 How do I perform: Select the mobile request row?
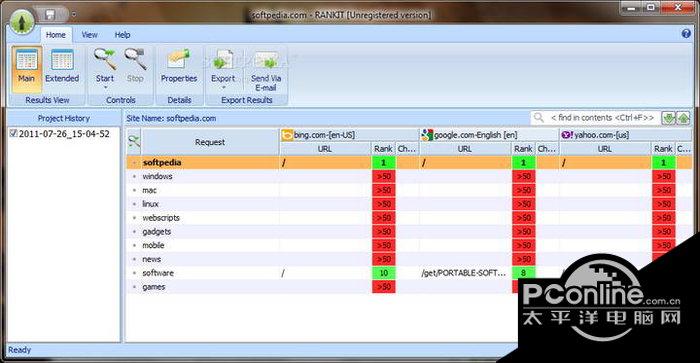tap(402, 246)
